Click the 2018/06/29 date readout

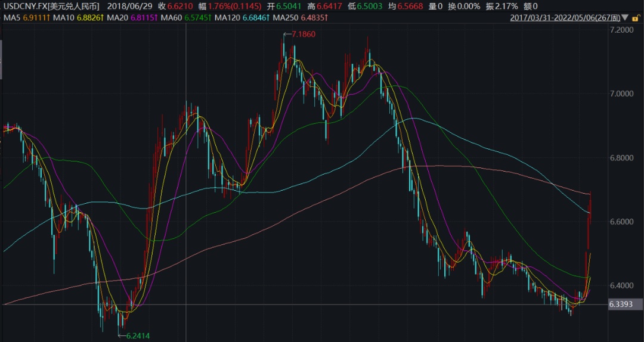tap(131, 6)
